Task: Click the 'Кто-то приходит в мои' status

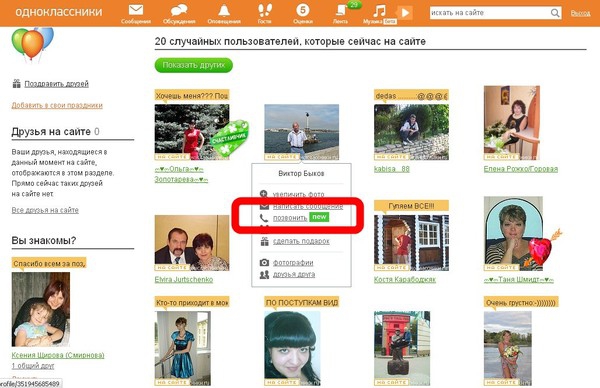Action: (x=192, y=302)
